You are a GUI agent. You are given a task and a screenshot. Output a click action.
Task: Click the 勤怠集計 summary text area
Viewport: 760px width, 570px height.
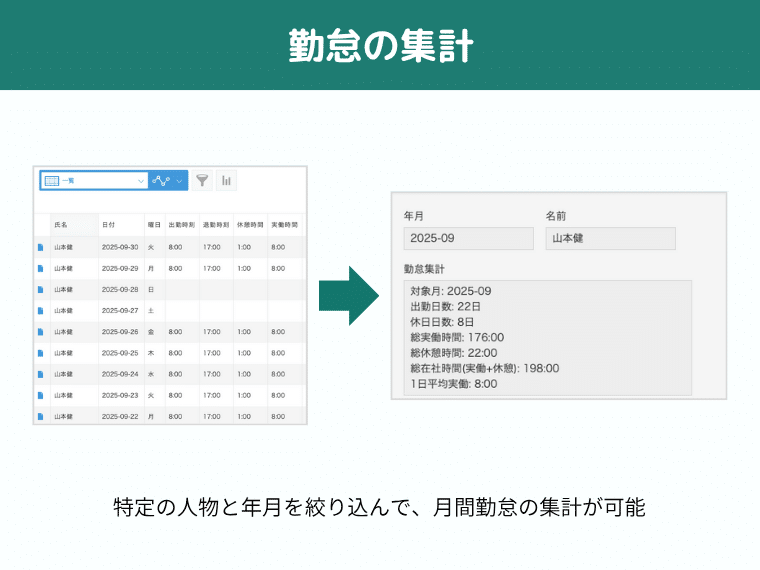pyautogui.click(x=548, y=338)
